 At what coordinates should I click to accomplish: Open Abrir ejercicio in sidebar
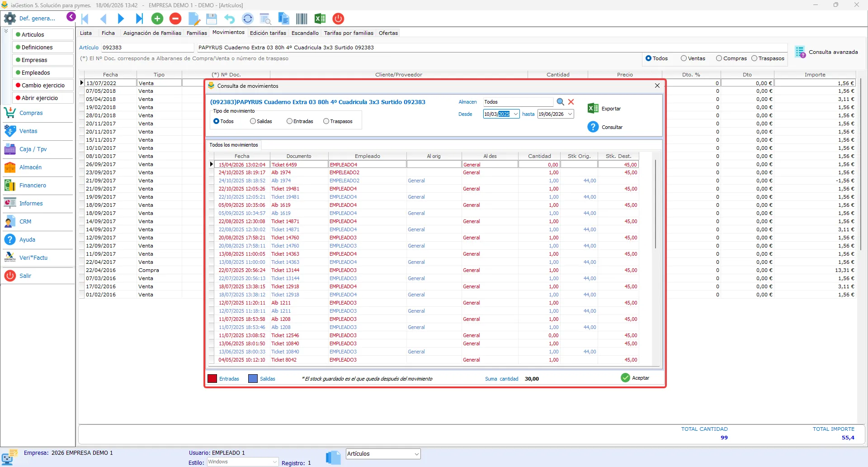(43, 98)
